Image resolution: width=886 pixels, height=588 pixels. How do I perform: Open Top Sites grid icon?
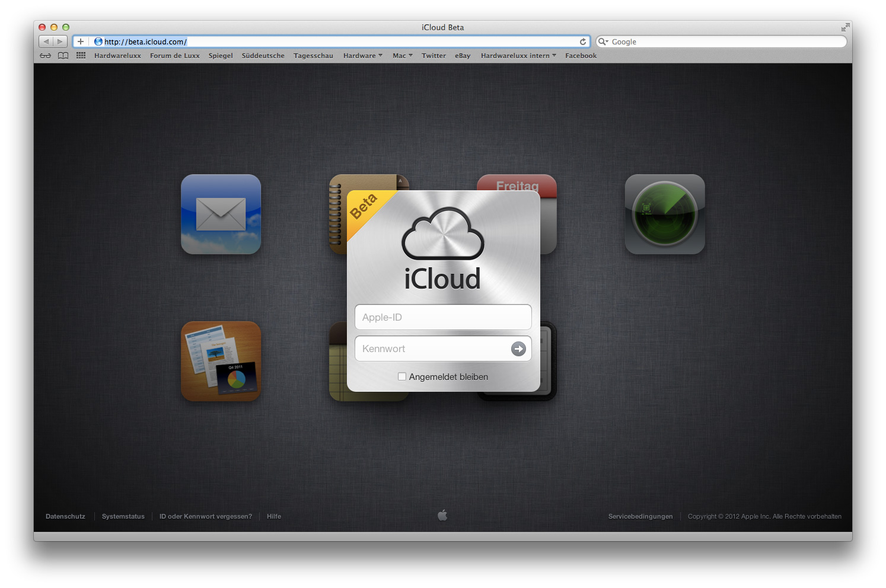pyautogui.click(x=81, y=56)
